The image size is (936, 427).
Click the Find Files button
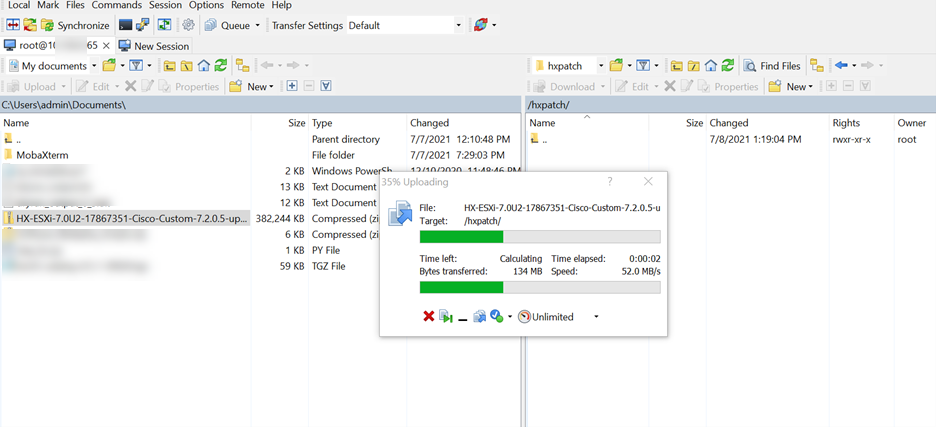(x=772, y=66)
